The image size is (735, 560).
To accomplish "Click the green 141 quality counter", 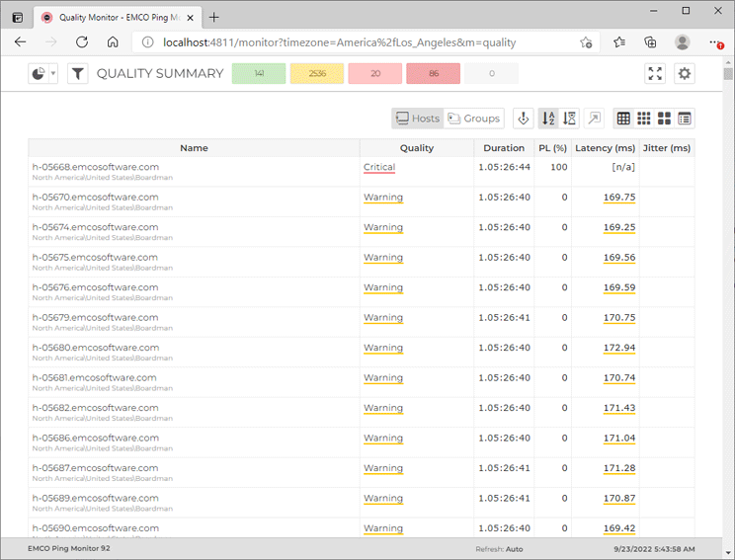I will coord(259,74).
